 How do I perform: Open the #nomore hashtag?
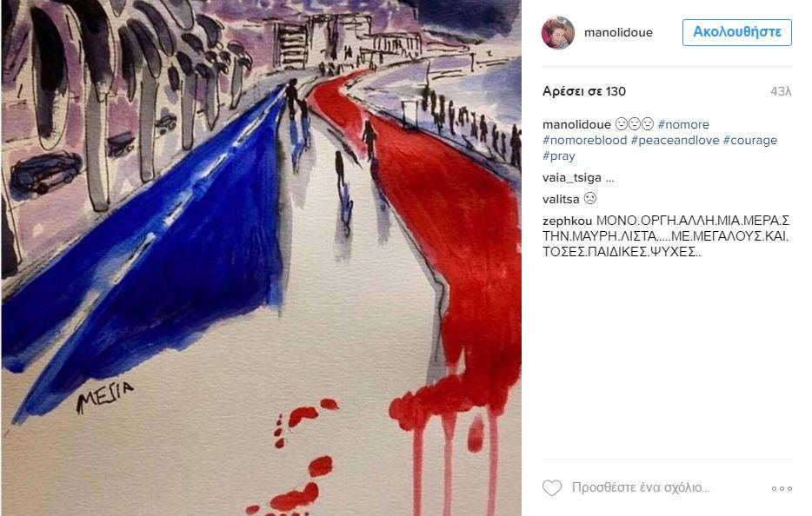(x=683, y=124)
